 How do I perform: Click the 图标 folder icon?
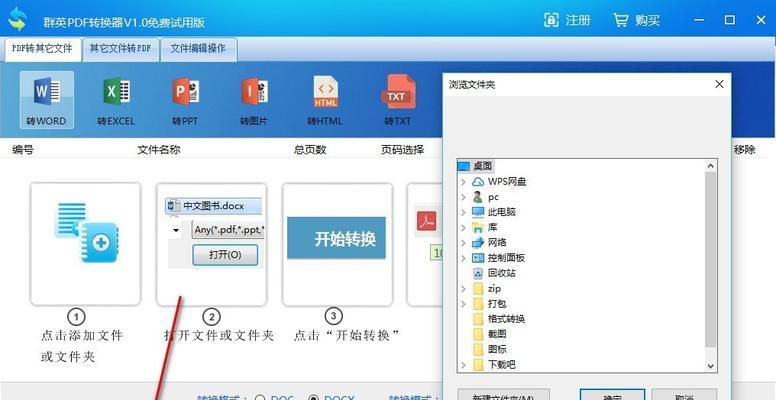click(478, 350)
